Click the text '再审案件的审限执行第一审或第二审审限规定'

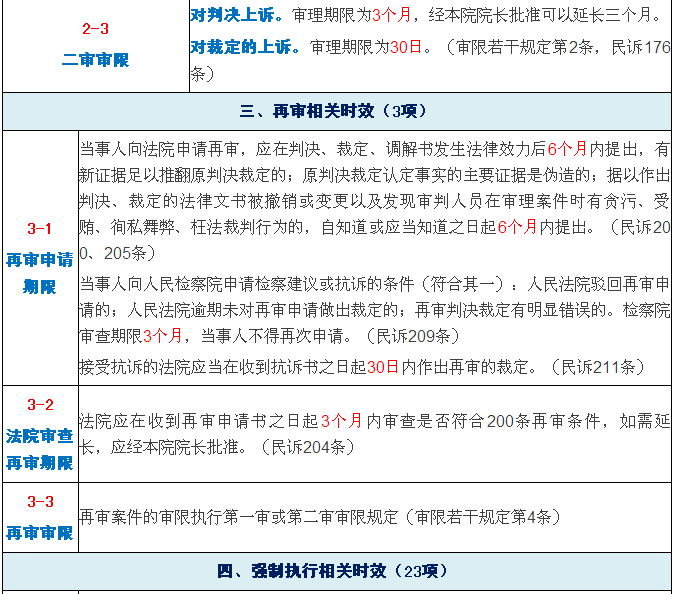[x=239, y=517]
